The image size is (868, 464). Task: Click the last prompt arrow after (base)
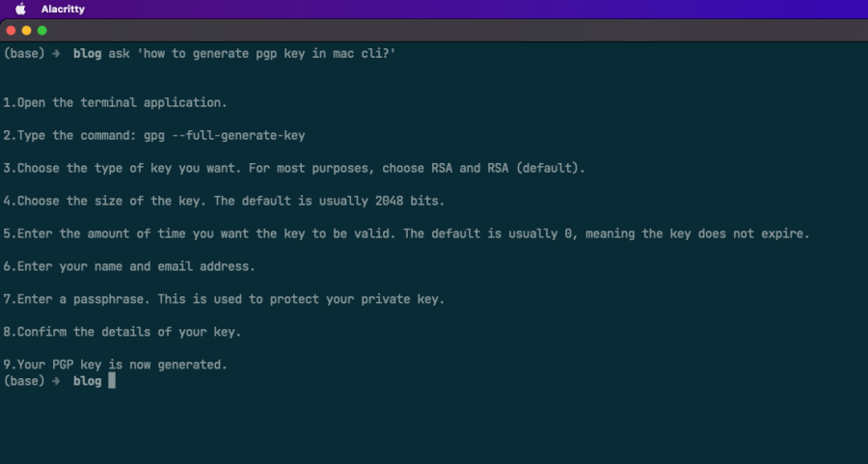55,381
